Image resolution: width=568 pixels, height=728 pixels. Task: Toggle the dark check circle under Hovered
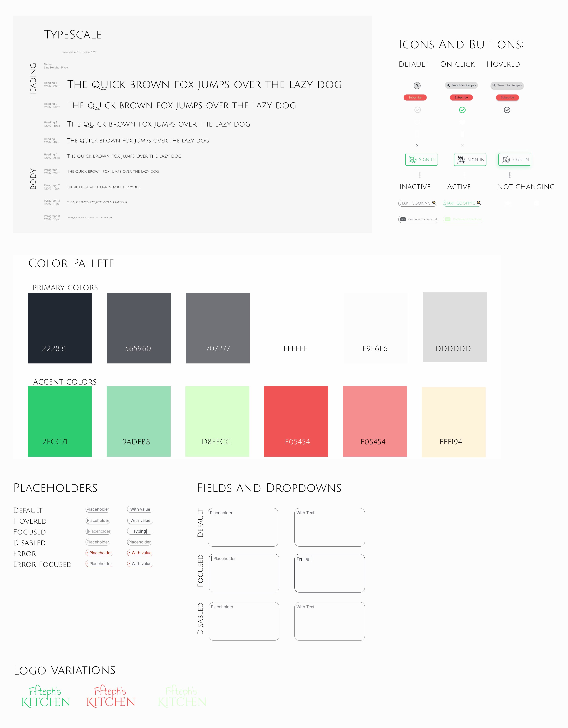507,110
